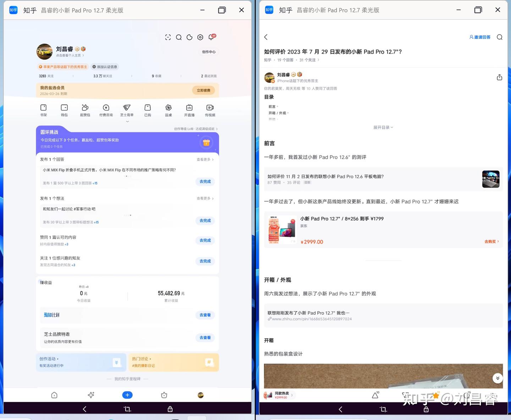Image resolution: width=511 pixels, height=420 pixels.
Task: Tap the blue plus create button
Action: (127, 395)
